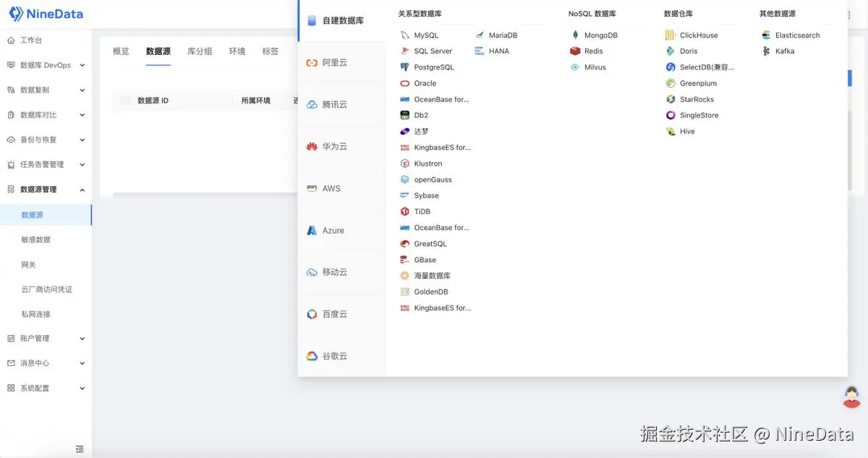
Task: Select the GreatSQL icon
Action: coord(405,244)
